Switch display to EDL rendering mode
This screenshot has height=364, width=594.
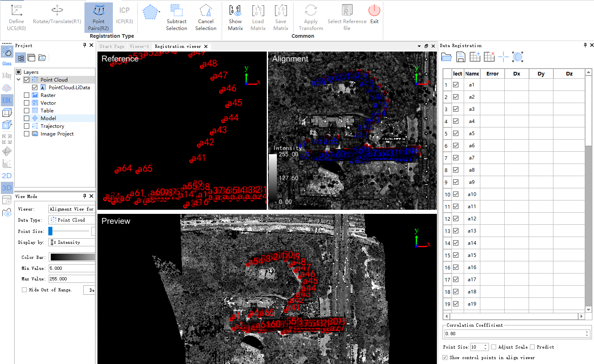[x=6, y=100]
